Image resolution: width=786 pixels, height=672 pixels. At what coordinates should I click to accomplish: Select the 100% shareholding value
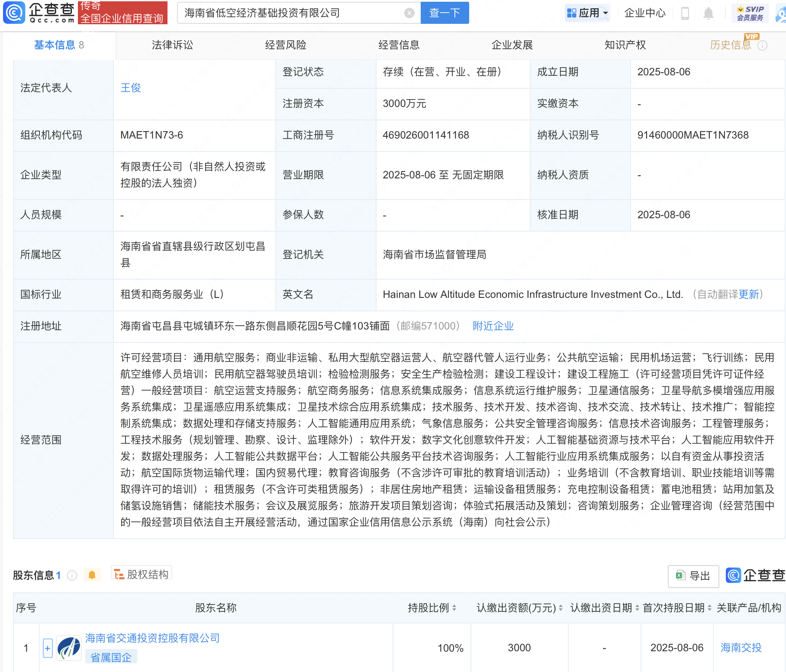pyautogui.click(x=451, y=648)
